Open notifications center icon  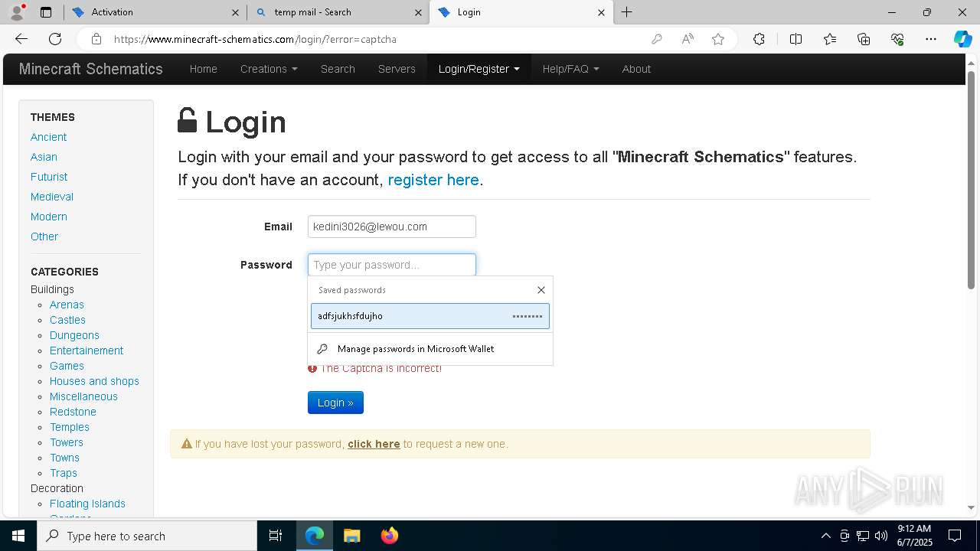click(x=955, y=536)
